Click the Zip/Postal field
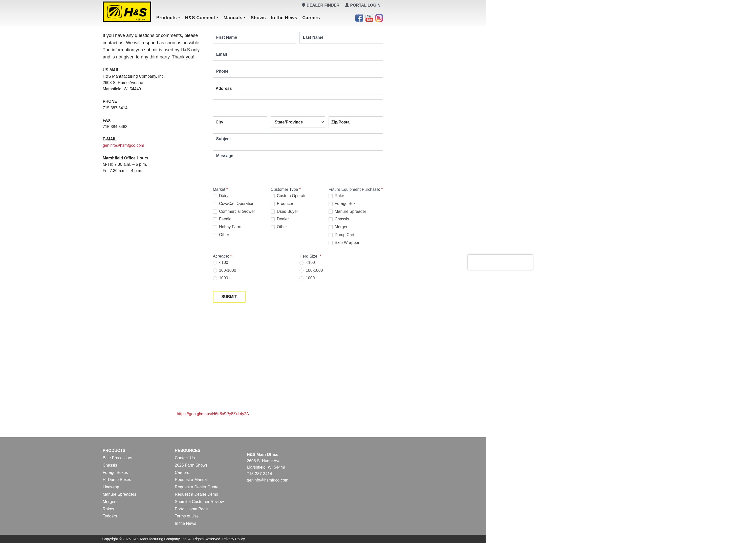This screenshot has width=756, height=543. tap(356, 122)
